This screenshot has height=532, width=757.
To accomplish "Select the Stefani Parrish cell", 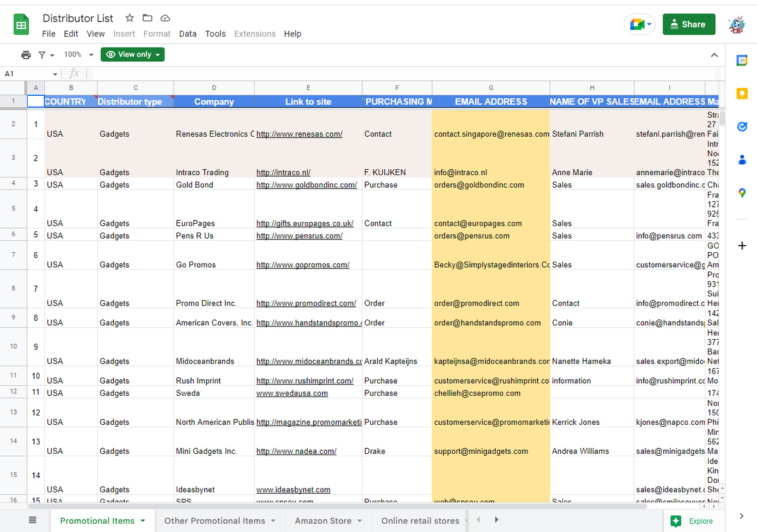I will point(592,124).
